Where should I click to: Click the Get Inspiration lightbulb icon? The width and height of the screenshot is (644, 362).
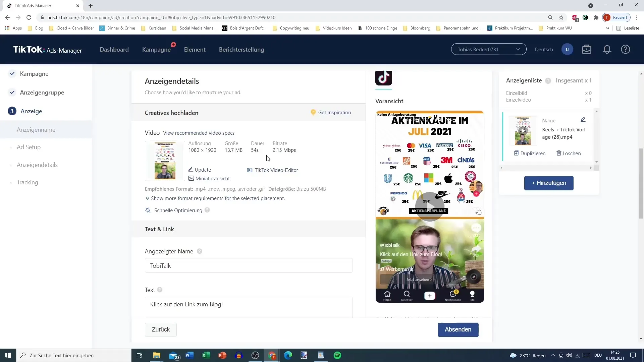[313, 112]
